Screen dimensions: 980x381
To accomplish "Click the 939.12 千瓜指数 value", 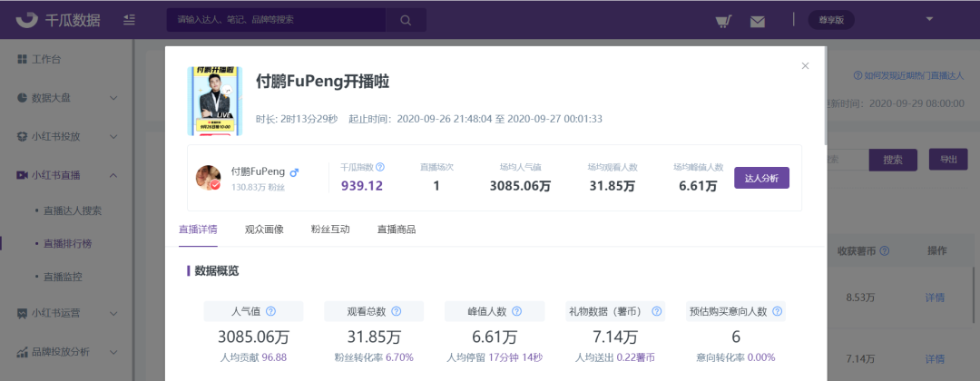I will click(x=362, y=185).
